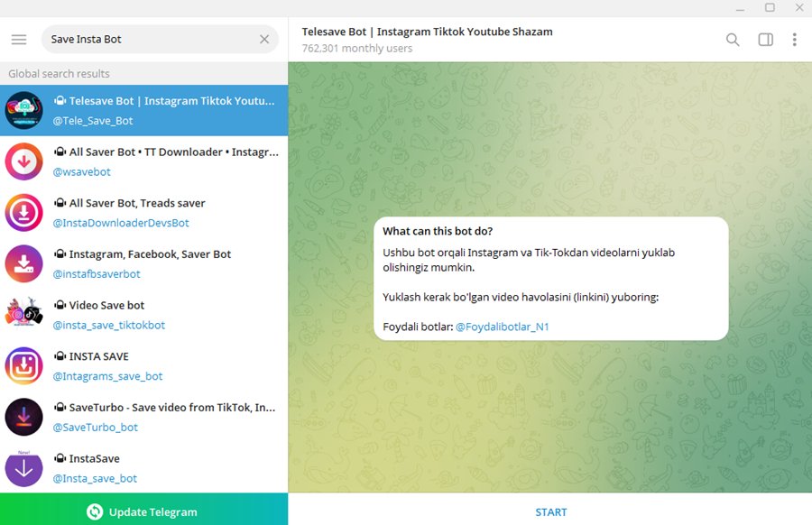Open the hamburger main menu

19,40
